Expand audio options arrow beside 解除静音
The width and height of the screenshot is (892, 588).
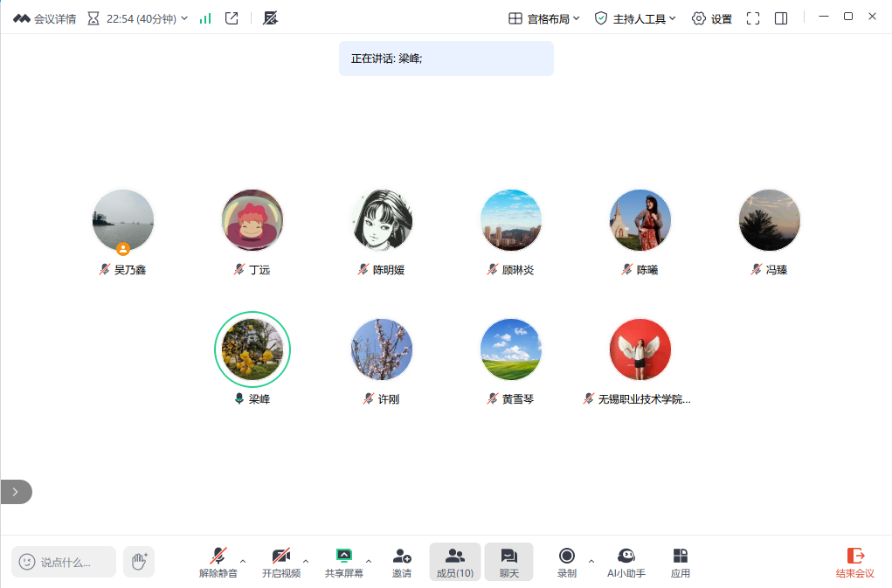(243, 561)
